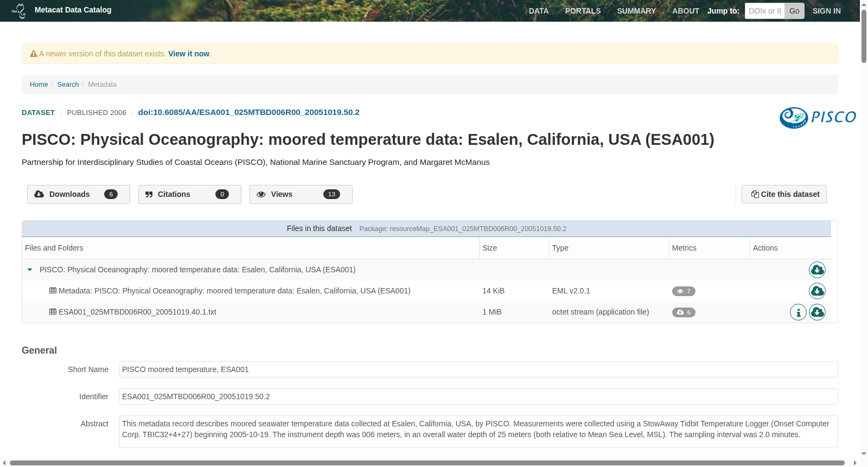868x467 pixels.
Task: Open the SUMMARY navigation item
Action: [636, 11]
